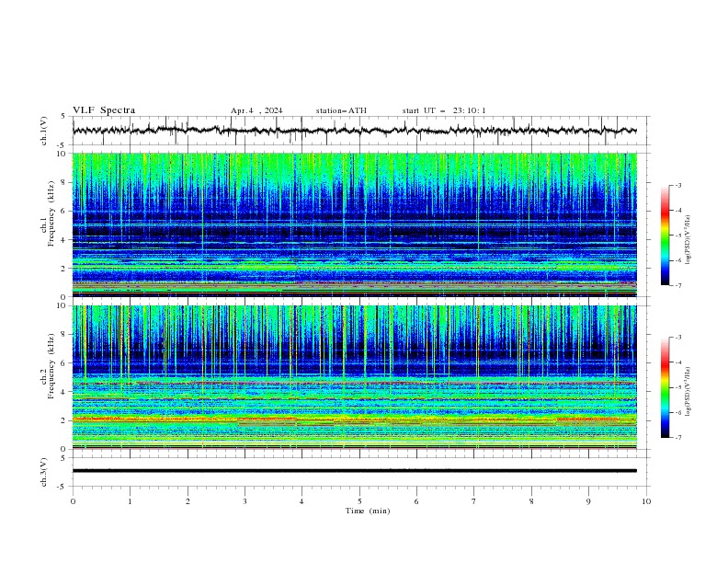Image resolution: width=728 pixels, height=563 pixels.
Task: Click inside the ch.1 spectrogram panel
Action: point(354,224)
